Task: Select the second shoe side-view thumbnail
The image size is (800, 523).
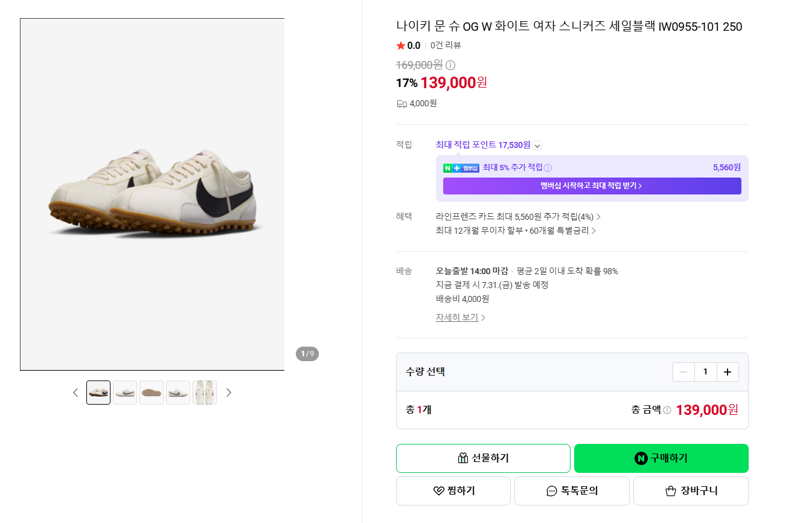Action: [125, 392]
